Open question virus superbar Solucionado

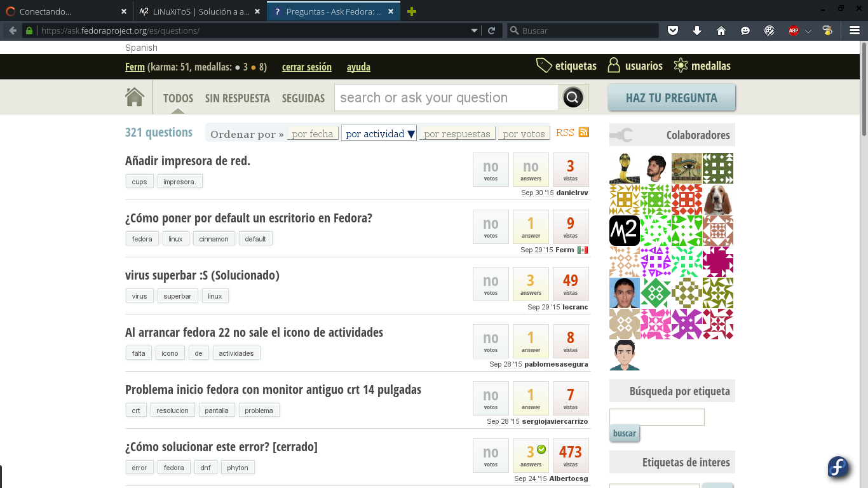click(x=202, y=275)
